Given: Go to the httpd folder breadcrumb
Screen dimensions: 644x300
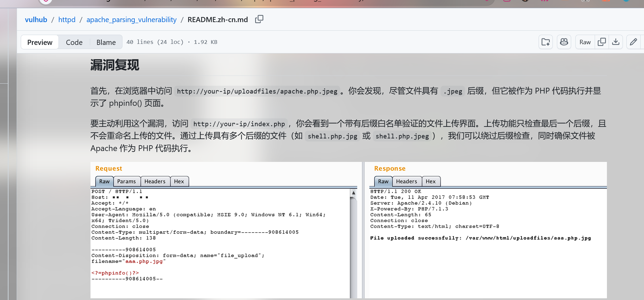Looking at the screenshot, I should 67,20.
